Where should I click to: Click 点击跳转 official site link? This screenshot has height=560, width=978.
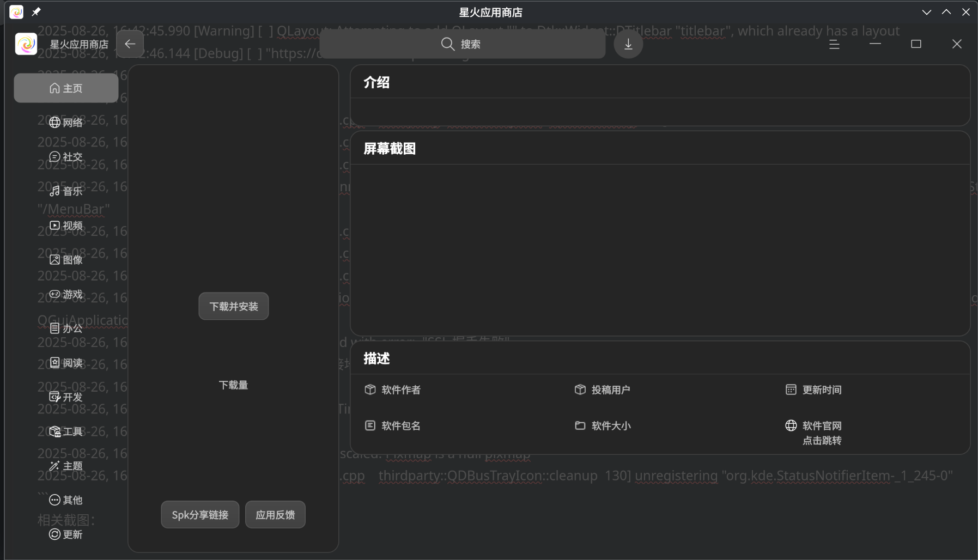click(822, 441)
